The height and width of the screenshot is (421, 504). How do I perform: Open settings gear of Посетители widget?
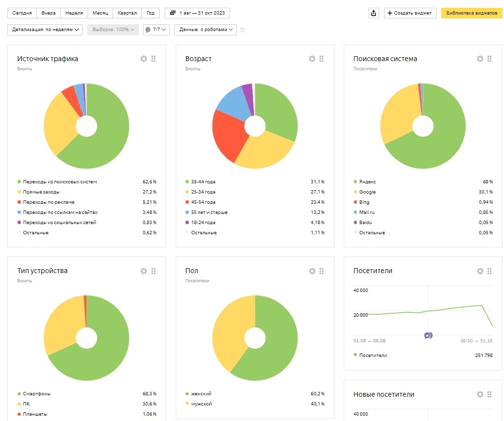pos(480,271)
